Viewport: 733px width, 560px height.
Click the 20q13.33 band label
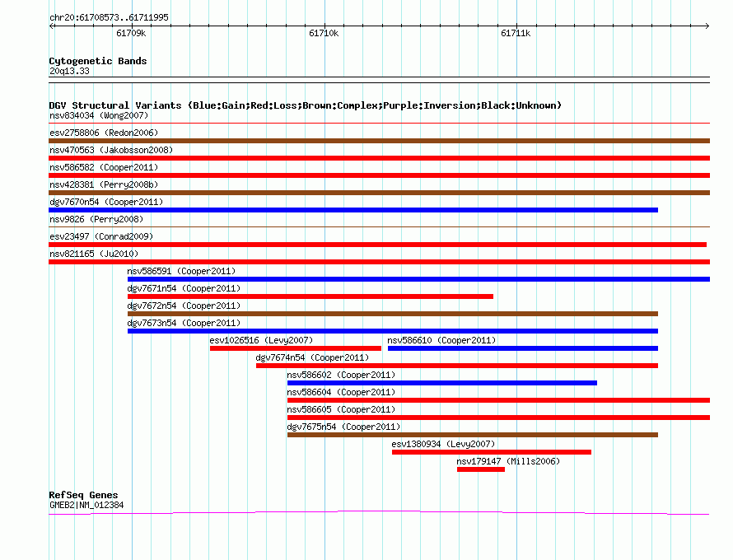[69, 71]
